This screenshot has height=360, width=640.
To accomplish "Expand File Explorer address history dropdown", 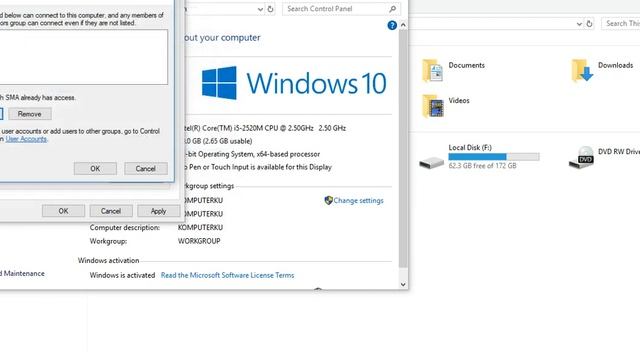I will click(579, 24).
